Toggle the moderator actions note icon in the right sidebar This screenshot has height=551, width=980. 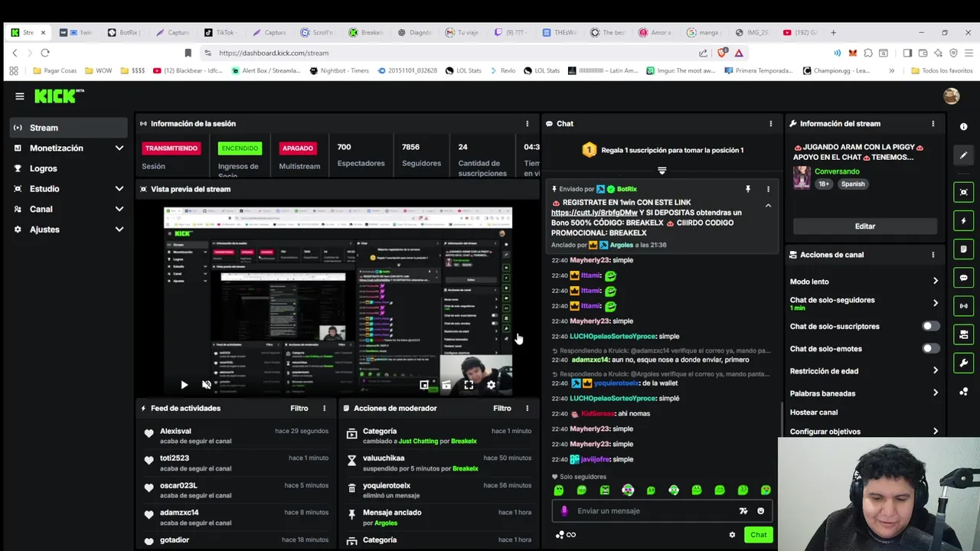pos(964,249)
